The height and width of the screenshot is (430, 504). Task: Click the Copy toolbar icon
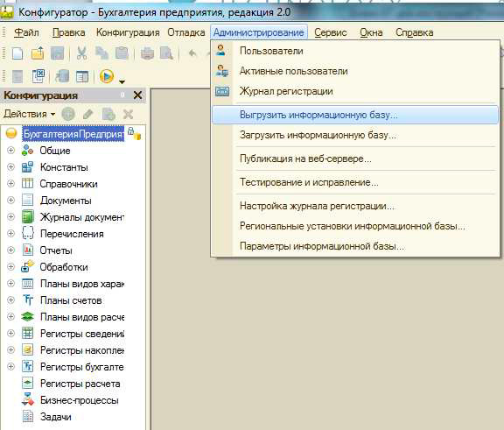pyautogui.click(x=101, y=53)
